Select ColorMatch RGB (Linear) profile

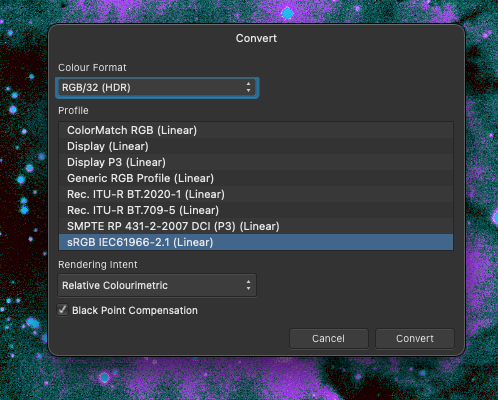pos(256,130)
